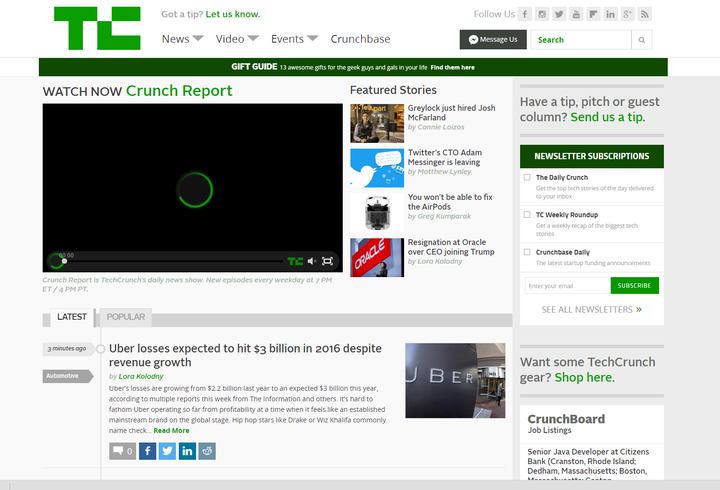Open author Matthew Lynley link

click(x=444, y=172)
